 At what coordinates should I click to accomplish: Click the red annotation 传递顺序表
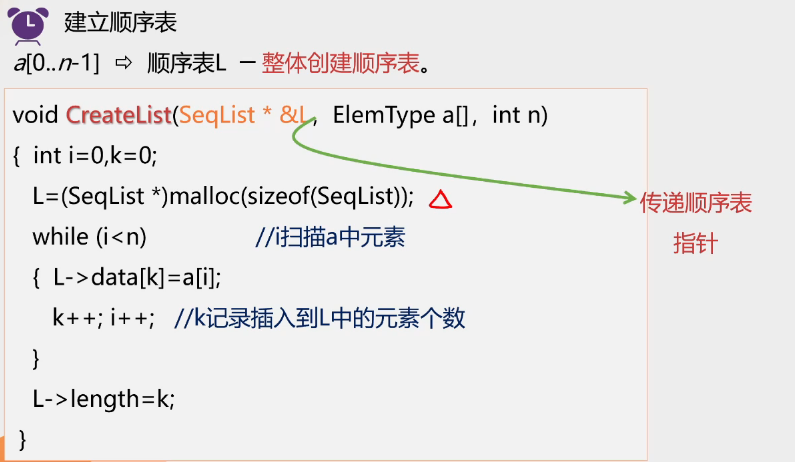[x=696, y=203]
